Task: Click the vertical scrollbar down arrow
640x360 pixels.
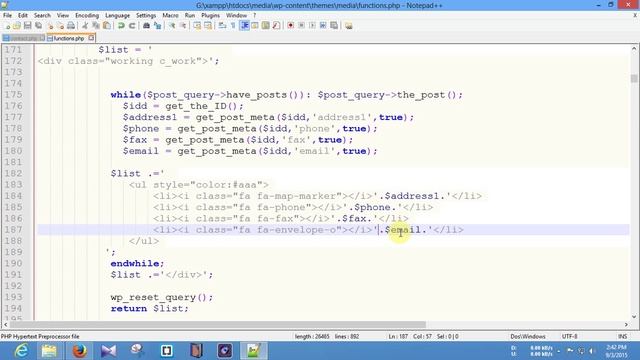Action: pos(634,316)
